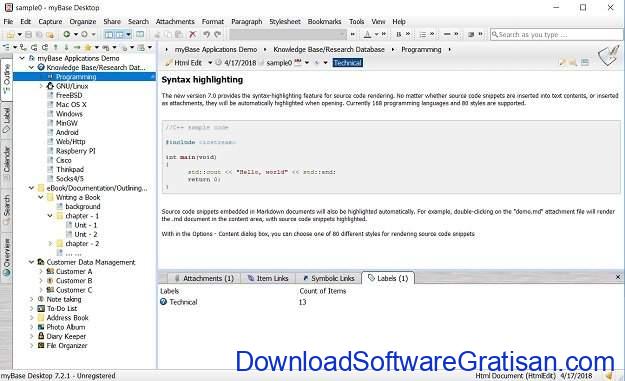Expand the To-Do List tree node
Screen dimensions: 625x381
(31, 308)
